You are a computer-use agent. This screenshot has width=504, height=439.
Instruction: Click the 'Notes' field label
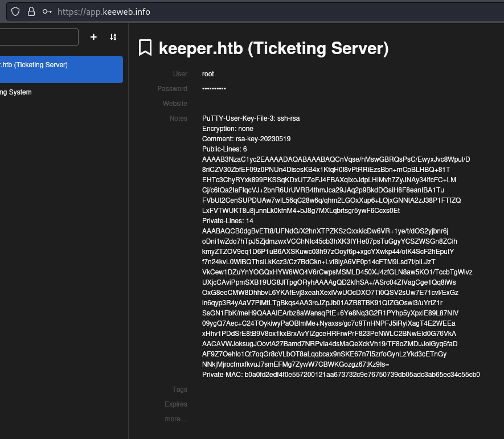pyautogui.click(x=178, y=118)
